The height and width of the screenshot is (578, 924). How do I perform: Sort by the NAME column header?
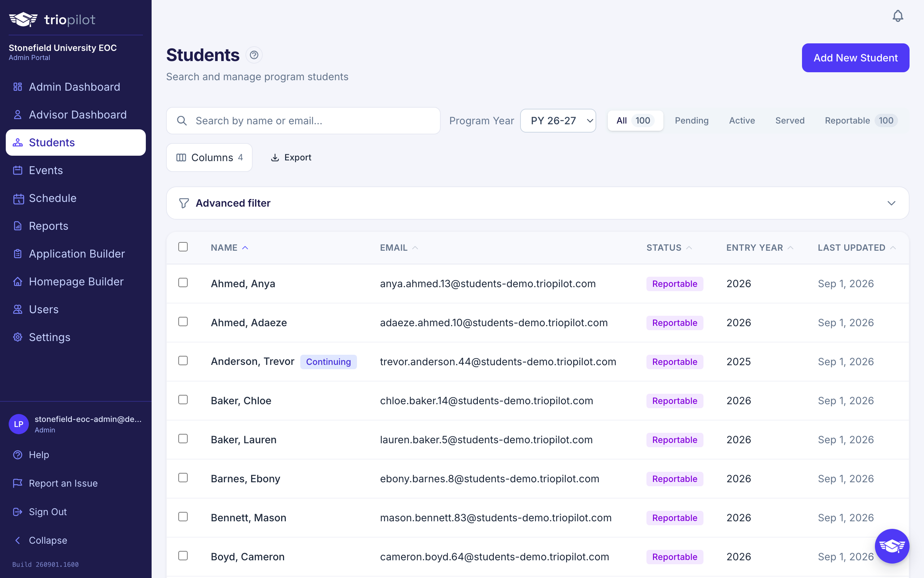[230, 248]
